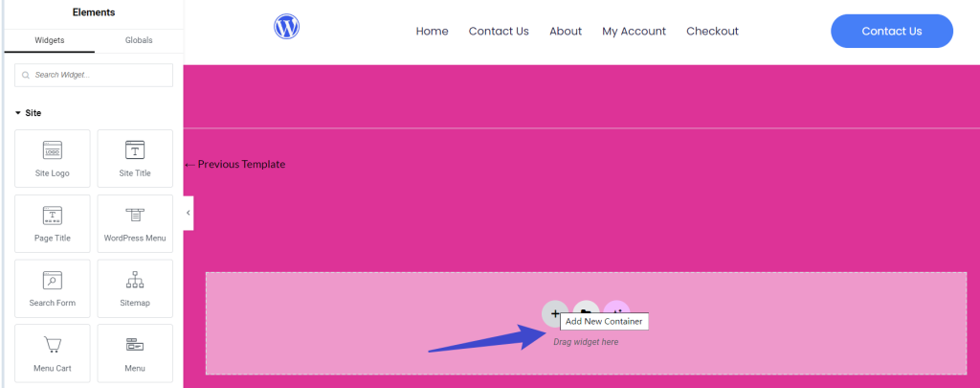
Task: Collapse the Elements side panel
Action: pos(189,213)
